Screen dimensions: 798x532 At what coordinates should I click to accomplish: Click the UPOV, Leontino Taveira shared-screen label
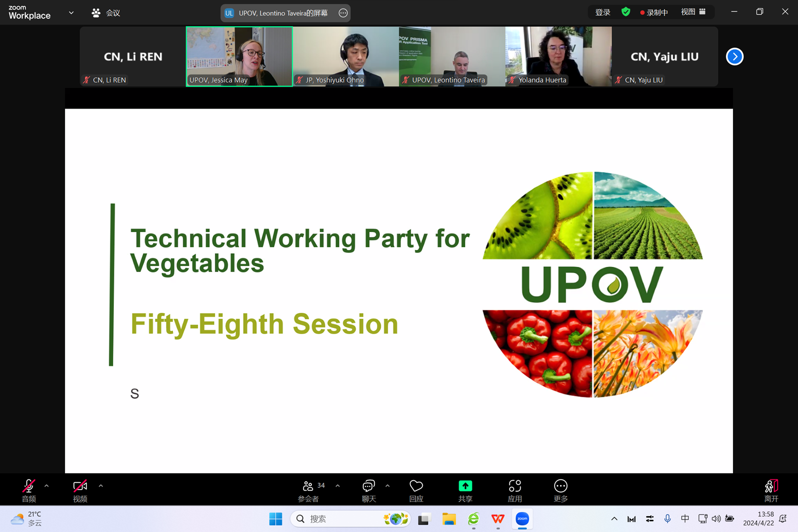pos(283,13)
